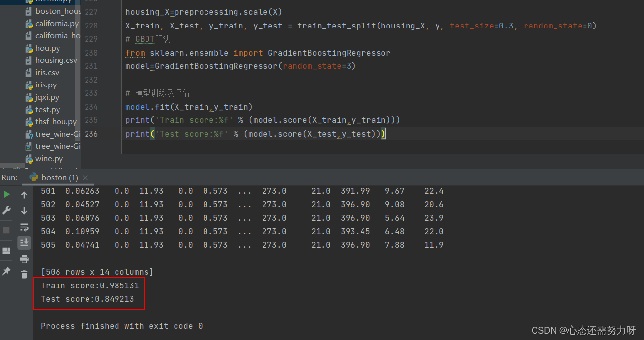Click the print 'Train score:%f' code line

coord(263,120)
